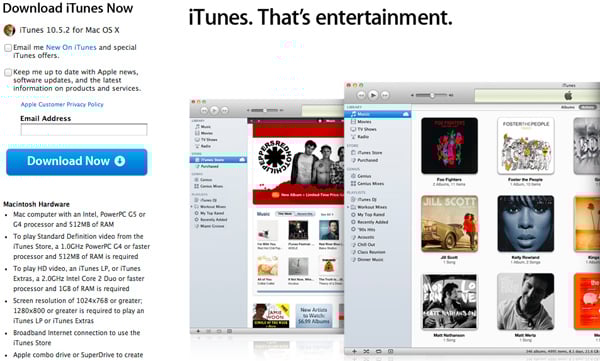Expand the Workout Mixes playlist folder in the front window
600x361 pixels.
(348, 207)
